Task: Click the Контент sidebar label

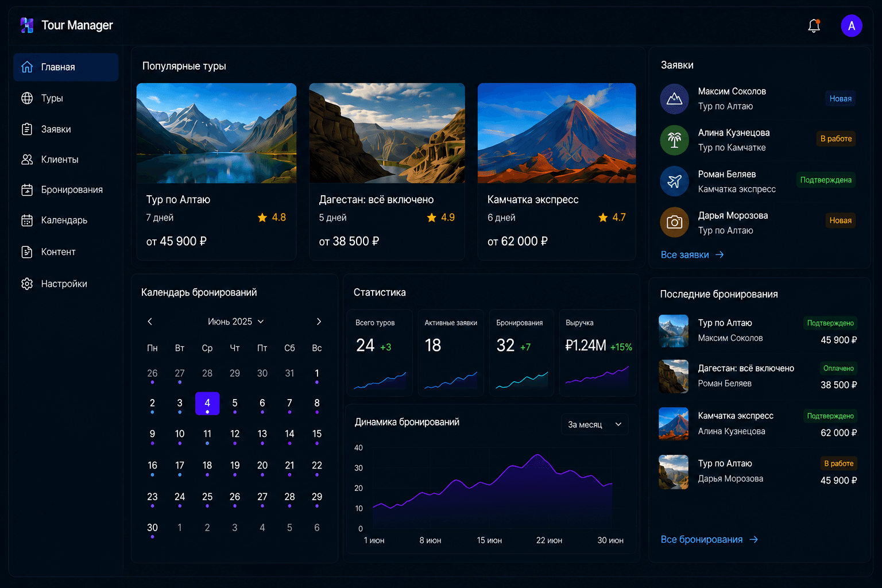Action: click(x=59, y=252)
